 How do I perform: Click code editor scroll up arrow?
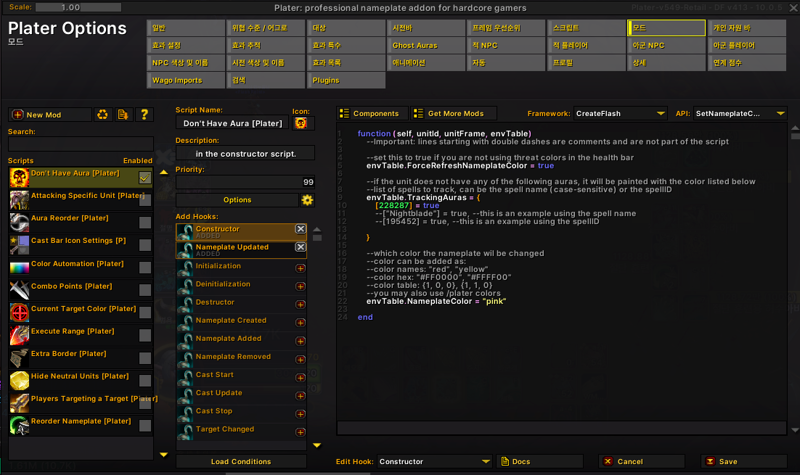tap(795, 128)
